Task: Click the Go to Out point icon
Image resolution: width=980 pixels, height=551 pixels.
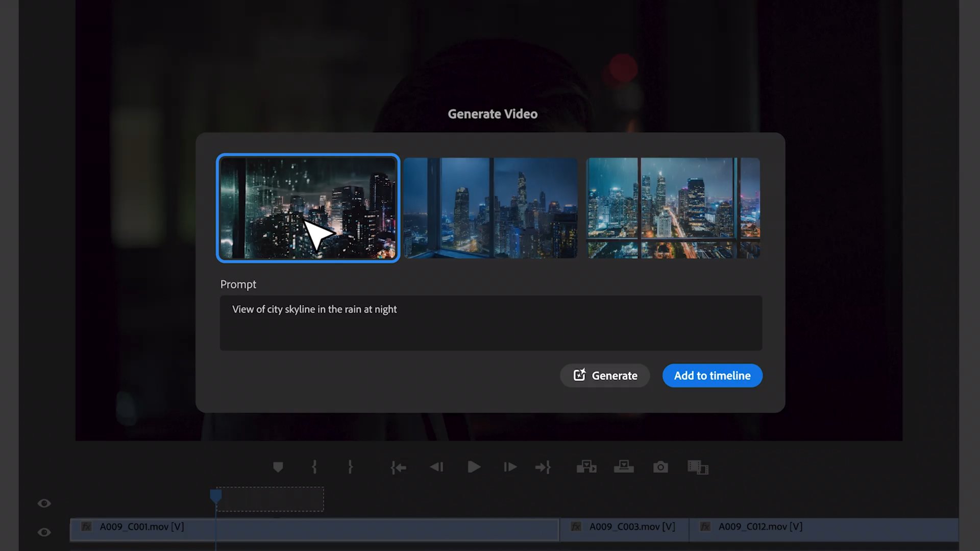Action: pyautogui.click(x=543, y=467)
